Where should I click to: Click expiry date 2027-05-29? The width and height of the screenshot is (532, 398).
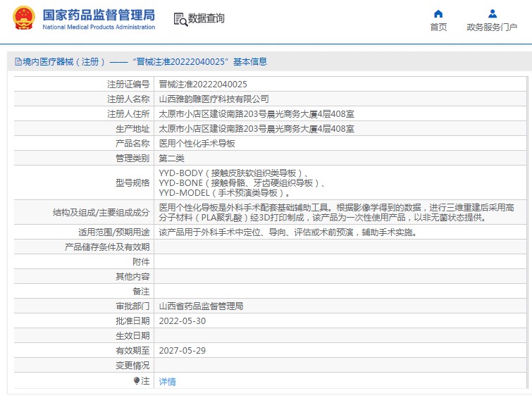click(x=183, y=351)
